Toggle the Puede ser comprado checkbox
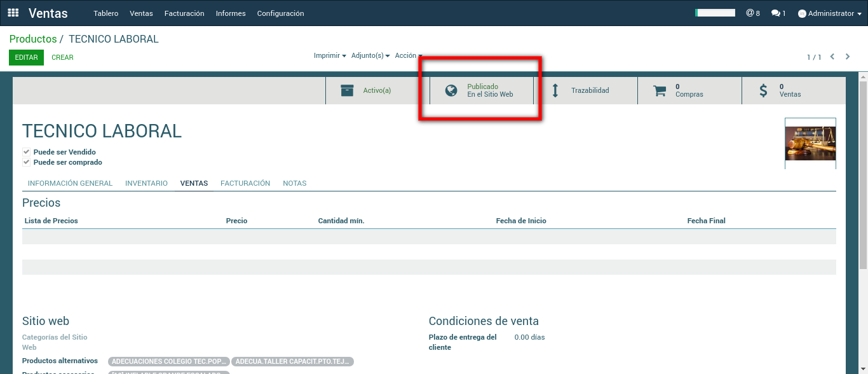This screenshot has width=868, height=374. (x=27, y=162)
